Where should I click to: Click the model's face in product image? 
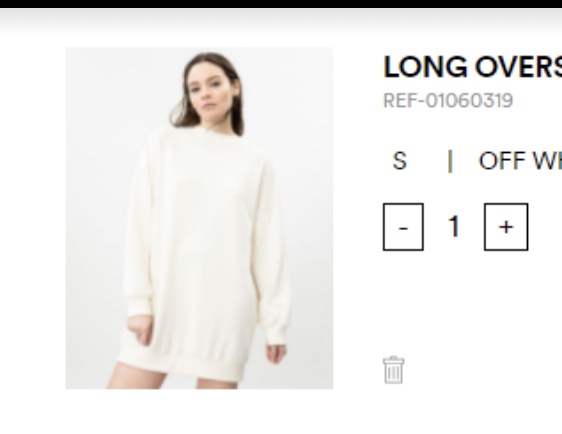(x=209, y=90)
